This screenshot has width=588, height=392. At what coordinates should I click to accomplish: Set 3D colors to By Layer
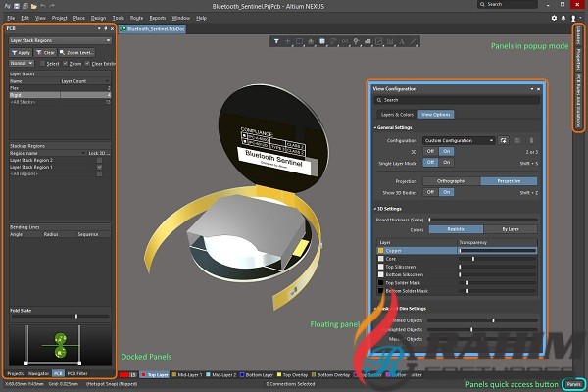511,229
